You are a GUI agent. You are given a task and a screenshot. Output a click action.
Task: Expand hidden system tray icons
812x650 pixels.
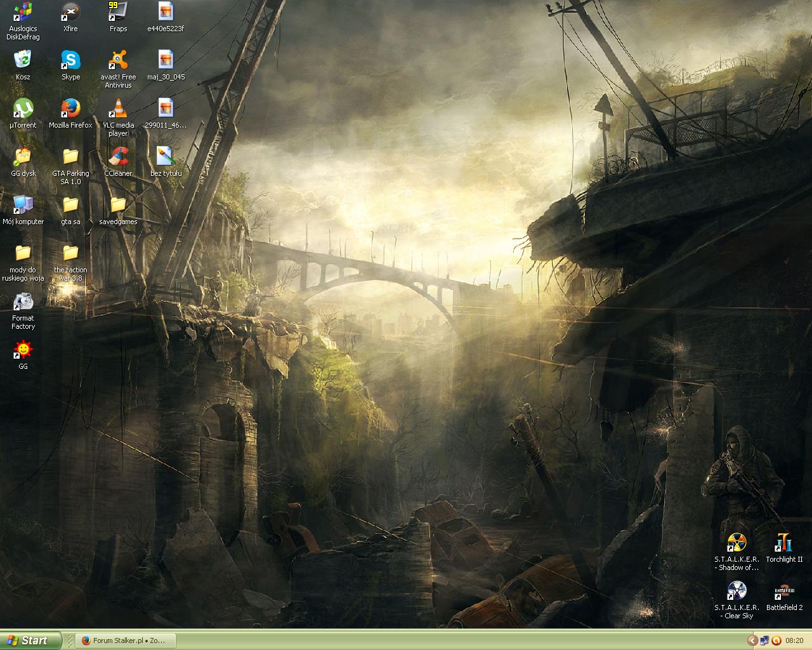point(752,640)
